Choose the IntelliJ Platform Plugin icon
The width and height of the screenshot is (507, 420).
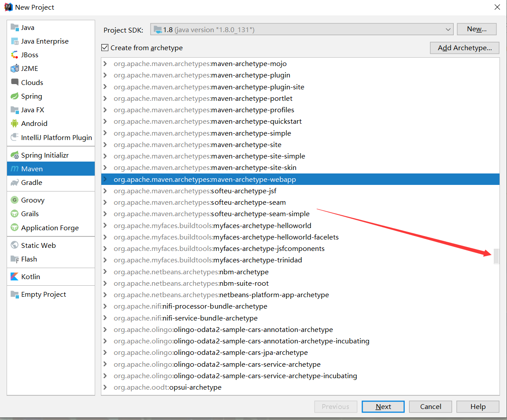(15, 137)
